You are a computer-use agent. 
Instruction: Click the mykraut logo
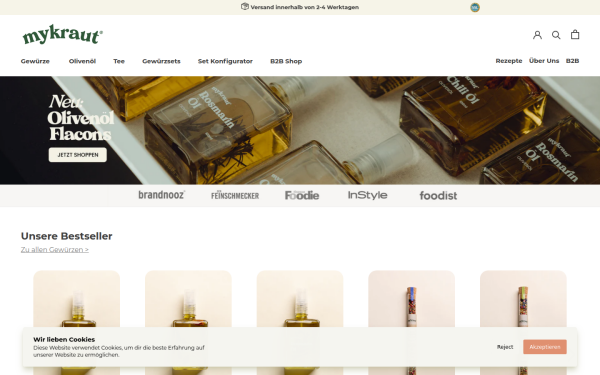click(62, 34)
